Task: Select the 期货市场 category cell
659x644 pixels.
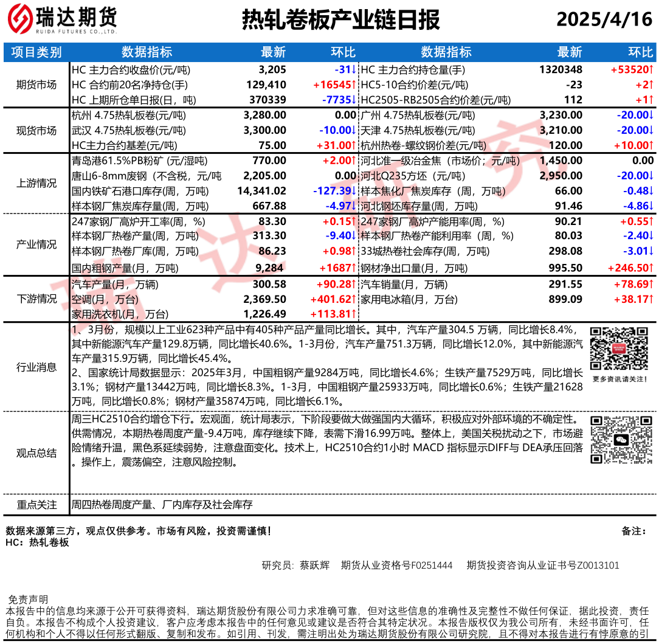Action: point(36,85)
